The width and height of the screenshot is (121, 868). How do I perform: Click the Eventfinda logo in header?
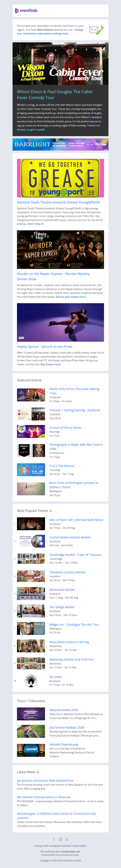pos(26,10)
